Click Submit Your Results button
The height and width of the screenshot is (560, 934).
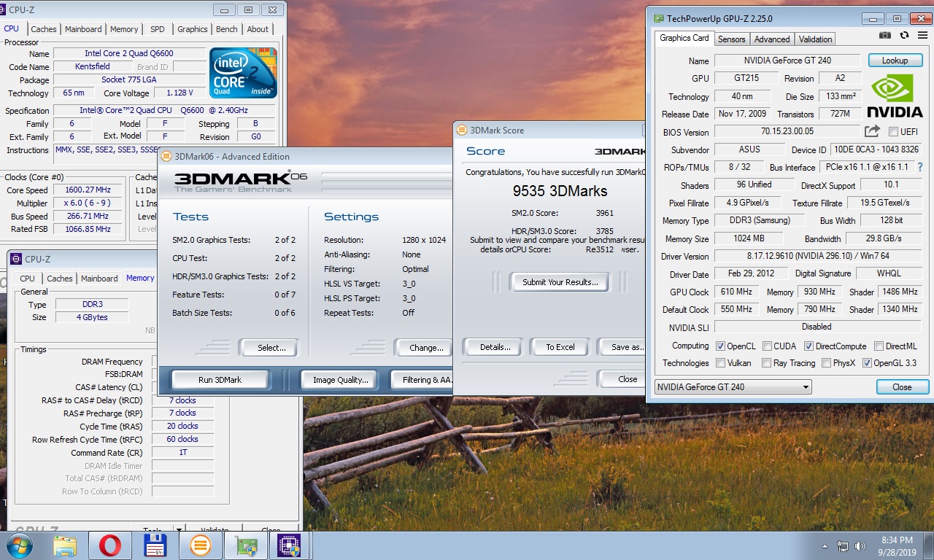click(560, 282)
